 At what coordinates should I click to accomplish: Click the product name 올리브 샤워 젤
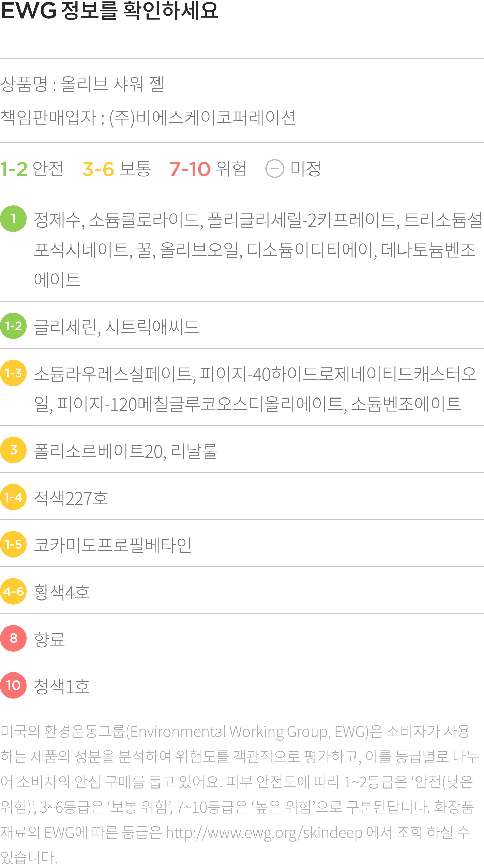point(112,84)
